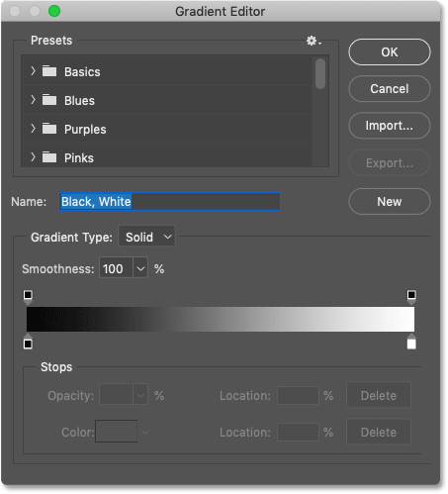This screenshot has width=448, height=494.
Task: Click the Cancel button
Action: click(x=390, y=89)
